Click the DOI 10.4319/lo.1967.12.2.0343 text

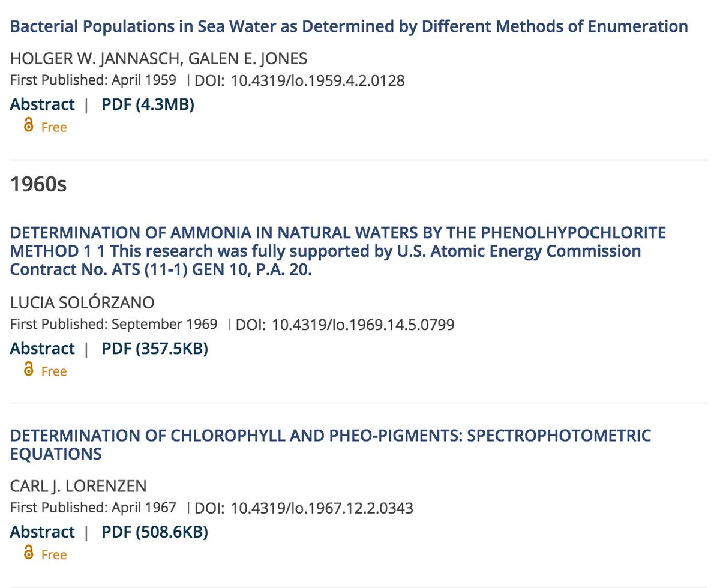(322, 509)
